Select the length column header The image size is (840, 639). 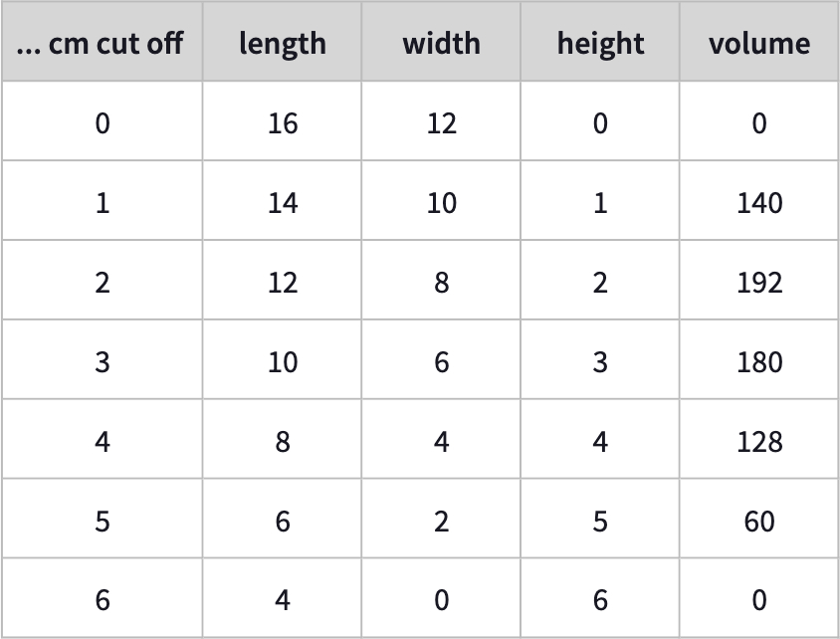point(283,44)
